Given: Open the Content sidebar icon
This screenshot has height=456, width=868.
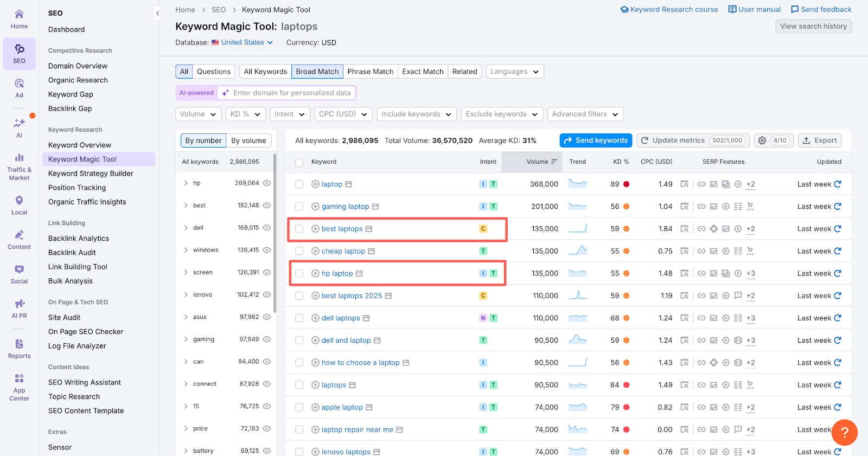Looking at the screenshot, I should click(x=19, y=240).
